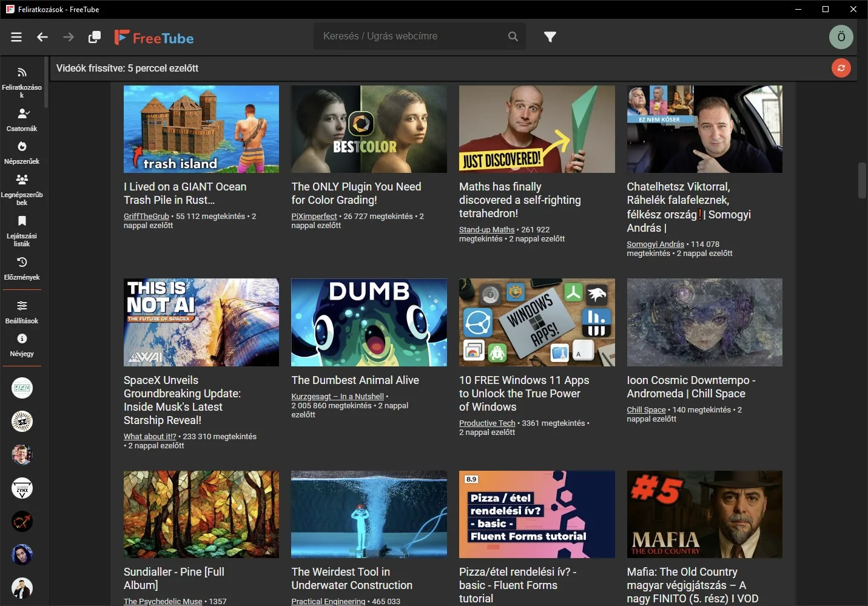Image resolution: width=868 pixels, height=606 pixels.
Task: Open the Ioon Cosmic Downtempo thumbnail
Action: pos(705,322)
